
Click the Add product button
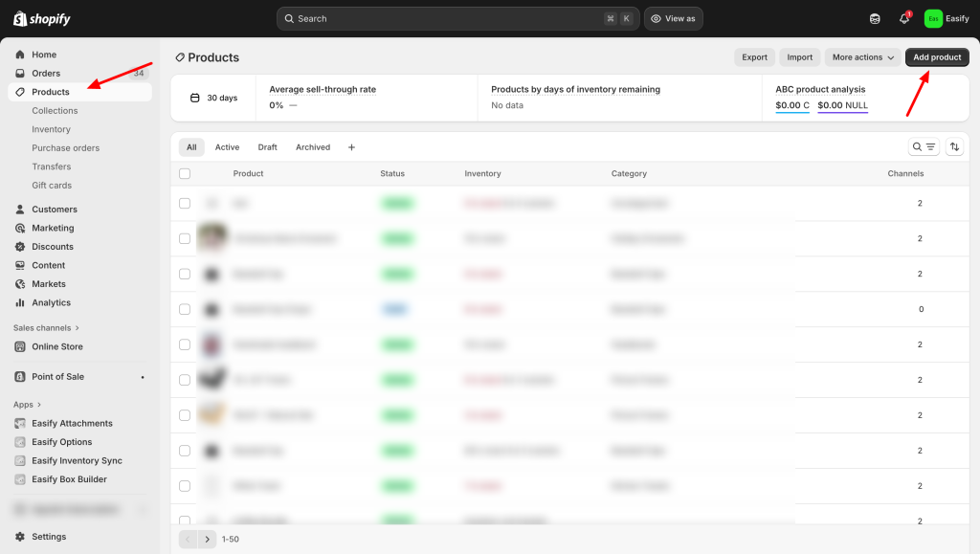(937, 57)
